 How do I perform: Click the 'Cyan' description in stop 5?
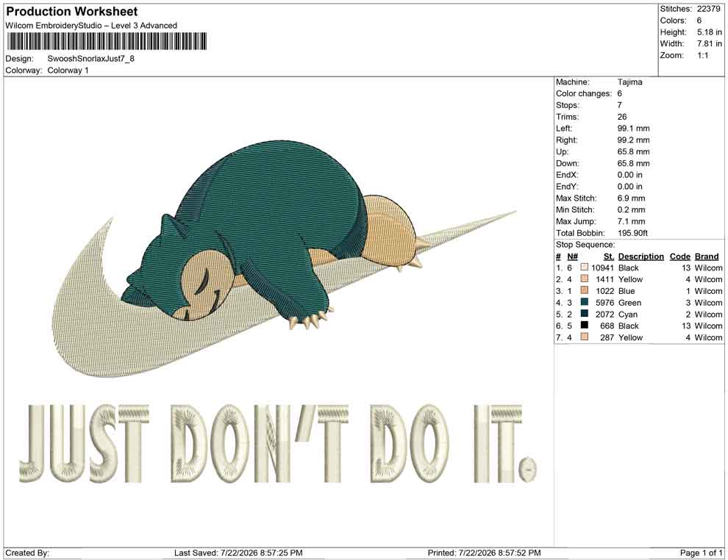pos(628,314)
